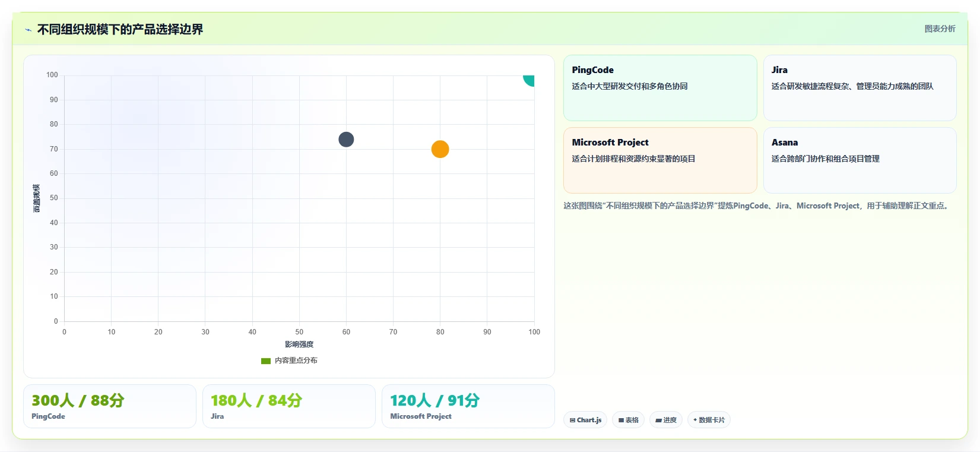Click the 进度 tag chip
This screenshot has height=452, width=980.
(x=665, y=420)
